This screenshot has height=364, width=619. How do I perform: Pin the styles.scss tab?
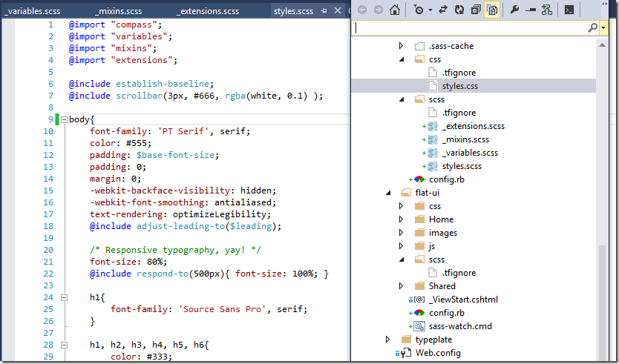point(324,10)
